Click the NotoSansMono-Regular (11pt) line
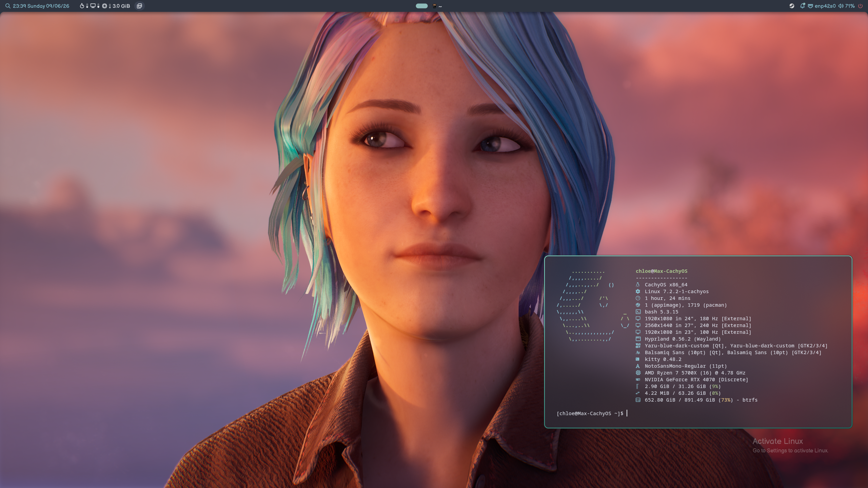Screen dimensions: 868x488 tap(686, 366)
